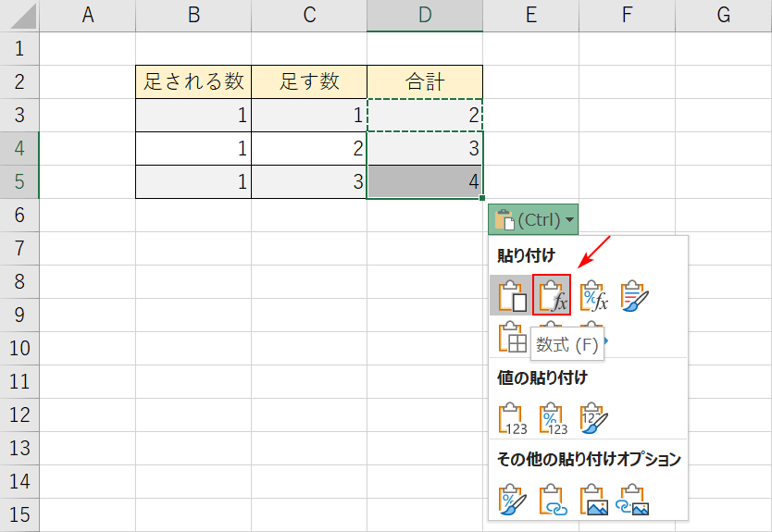Select cell B5 containing 1
Screen dimensions: 772x532
[x=193, y=181]
